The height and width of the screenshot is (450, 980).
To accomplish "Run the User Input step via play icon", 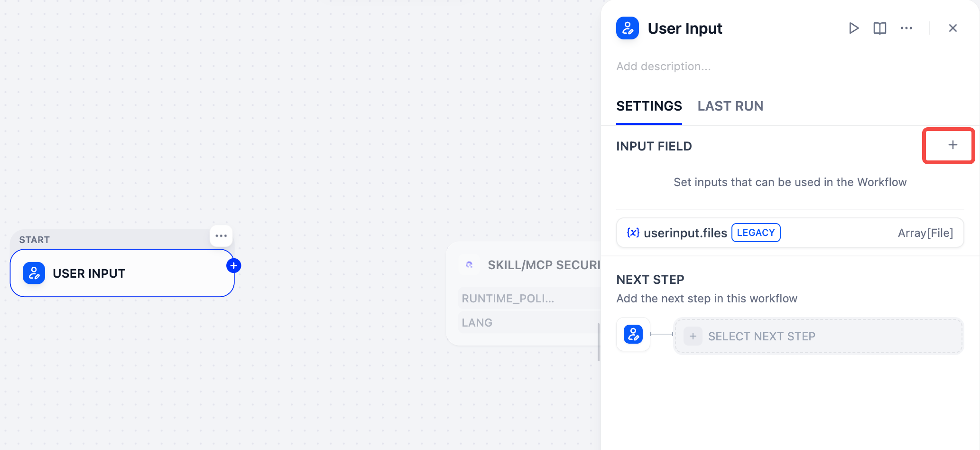I will 854,28.
